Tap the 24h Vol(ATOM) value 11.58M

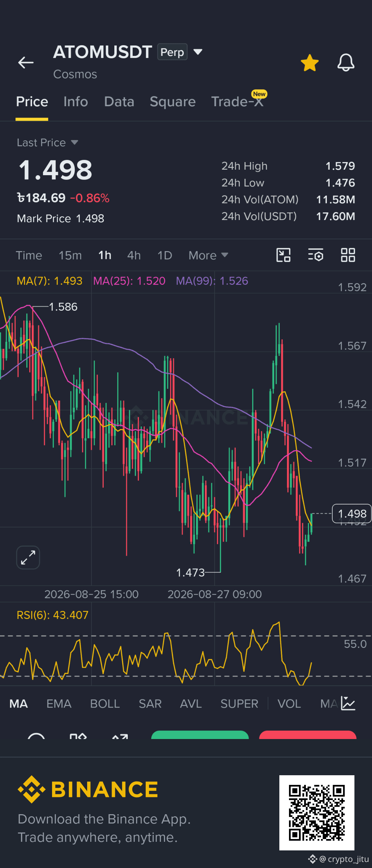point(335,199)
